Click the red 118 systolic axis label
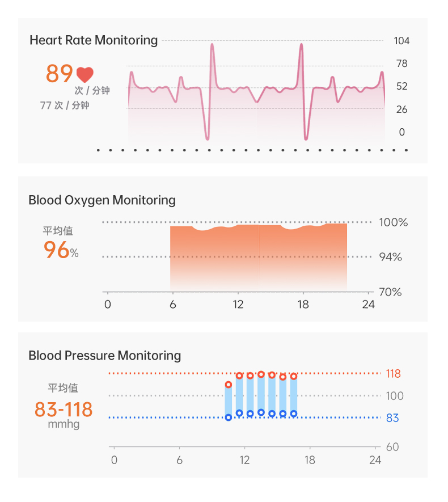 tap(393, 374)
